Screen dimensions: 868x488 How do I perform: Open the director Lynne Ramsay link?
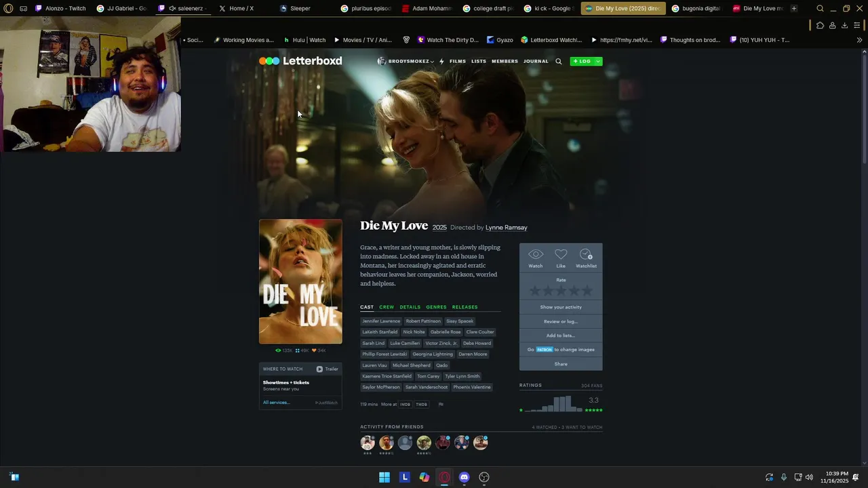[506, 228]
